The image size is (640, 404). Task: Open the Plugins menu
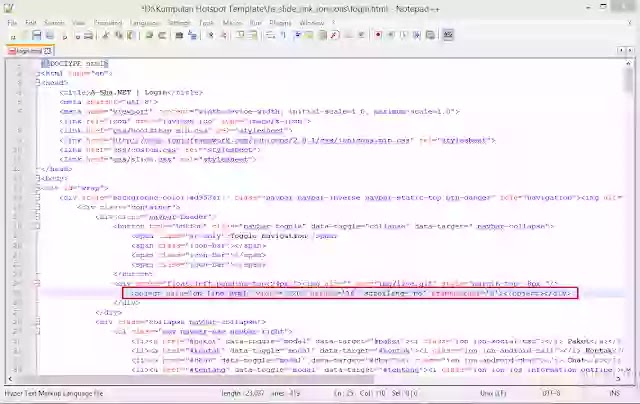281,23
